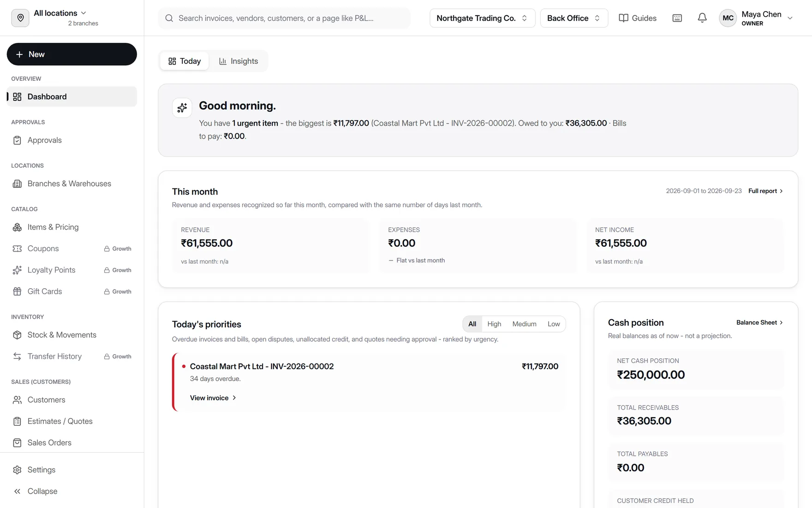
Task: Go to the Dashboard menu item
Action: (72, 97)
